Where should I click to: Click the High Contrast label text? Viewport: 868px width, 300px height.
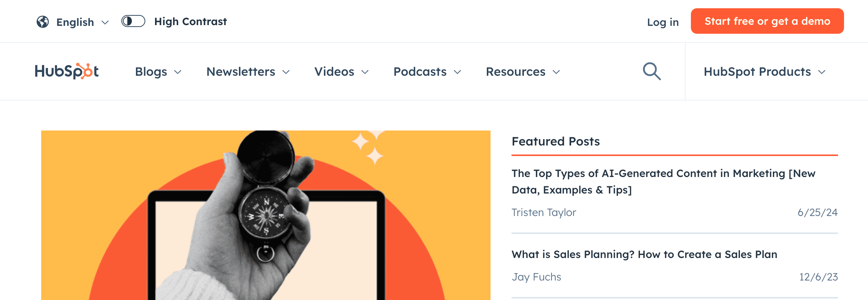tap(190, 21)
